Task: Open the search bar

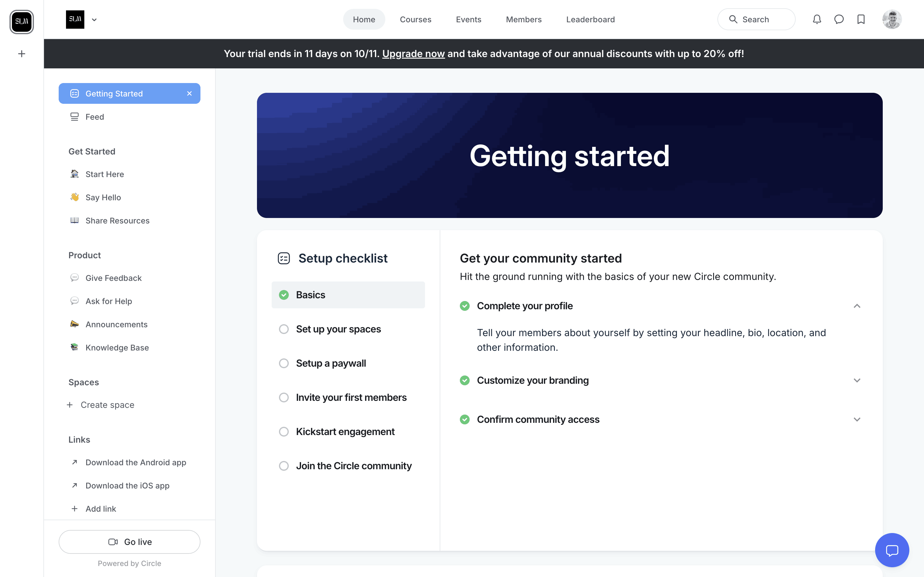Action: tap(756, 19)
